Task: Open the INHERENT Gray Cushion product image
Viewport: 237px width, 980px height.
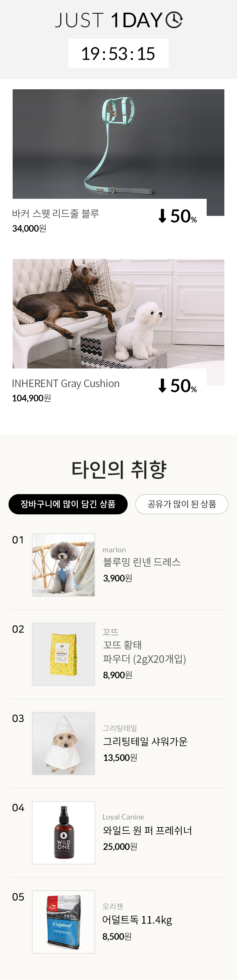Action: 118,313
